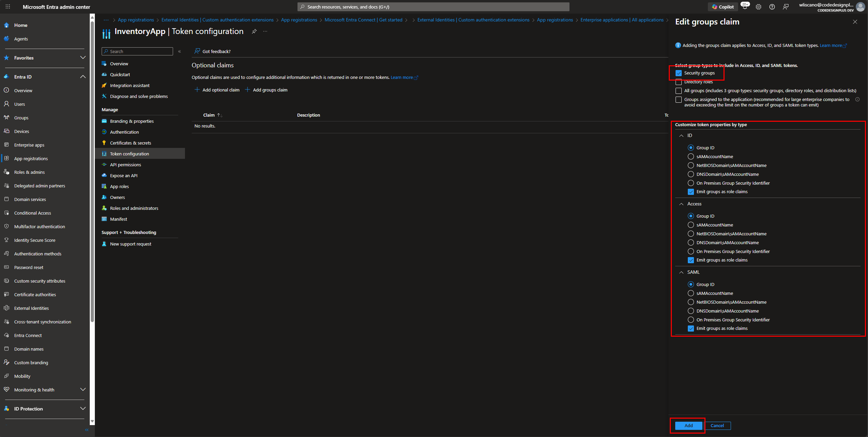The height and width of the screenshot is (437, 868).
Task: Click the Certificates & secrets key icon
Action: point(104,143)
